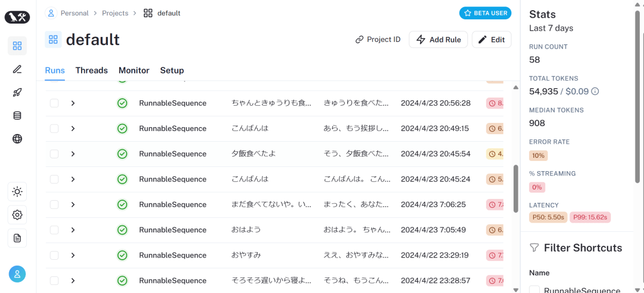Click the P50: 5.50s latency badge
This screenshot has width=644, height=293.
548,217
